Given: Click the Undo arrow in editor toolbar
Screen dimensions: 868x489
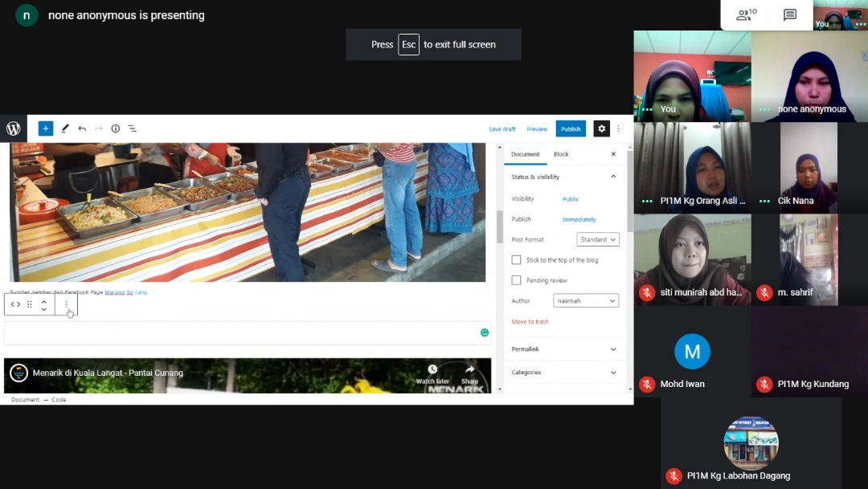Looking at the screenshot, I should pos(82,128).
